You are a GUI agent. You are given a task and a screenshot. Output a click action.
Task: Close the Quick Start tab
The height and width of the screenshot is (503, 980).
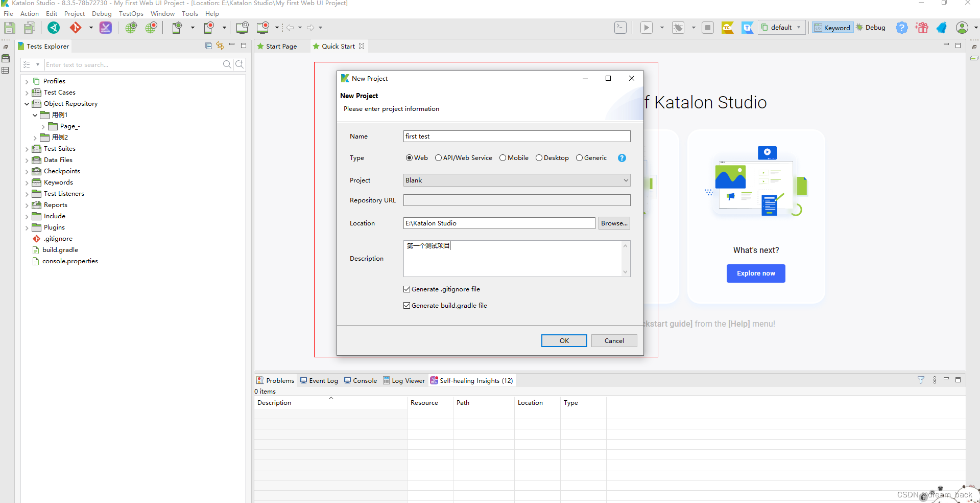[x=362, y=46]
